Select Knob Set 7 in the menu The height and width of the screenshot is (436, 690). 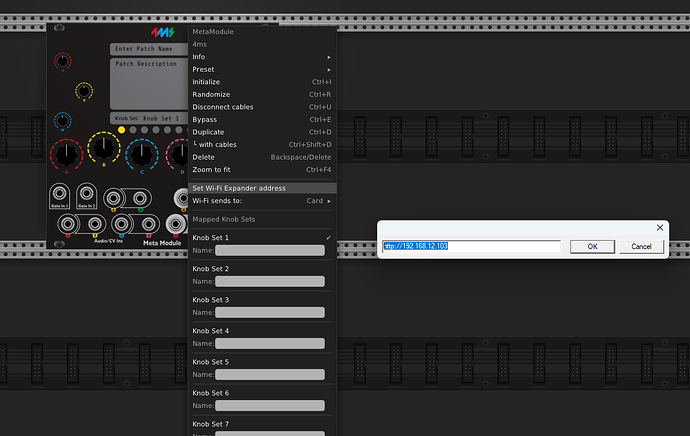pos(262,424)
